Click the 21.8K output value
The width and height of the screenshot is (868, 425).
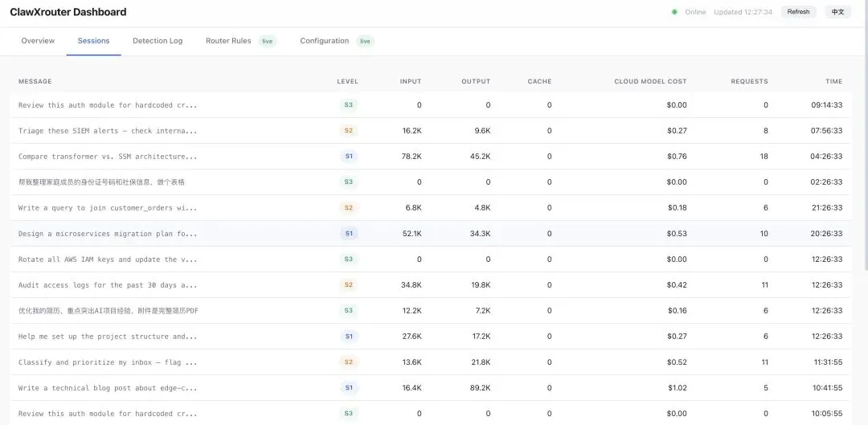pyautogui.click(x=480, y=362)
